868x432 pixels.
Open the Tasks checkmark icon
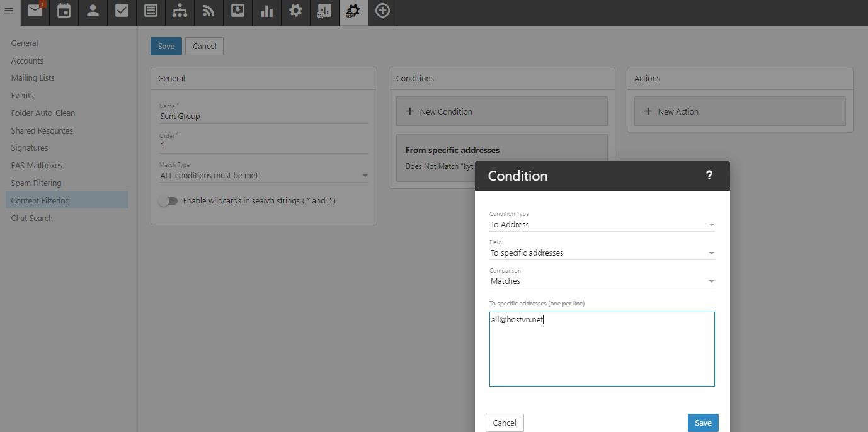122,11
